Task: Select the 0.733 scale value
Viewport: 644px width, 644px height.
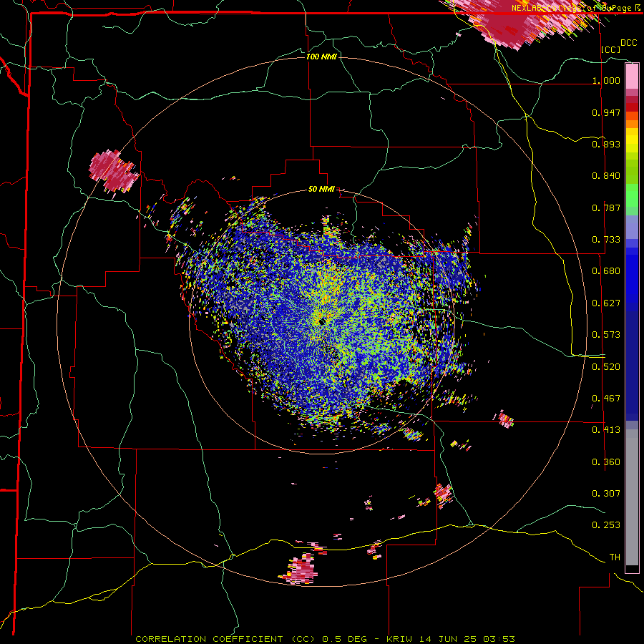Action: [606, 240]
